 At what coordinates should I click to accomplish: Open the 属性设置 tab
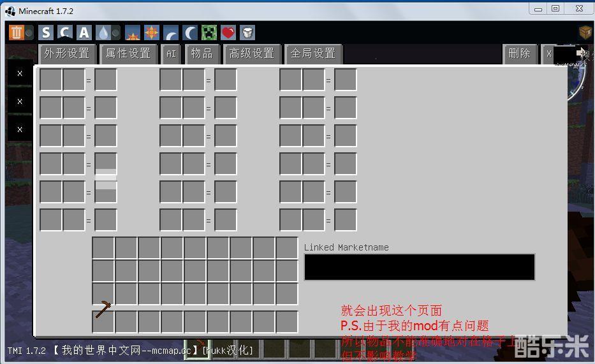point(128,54)
